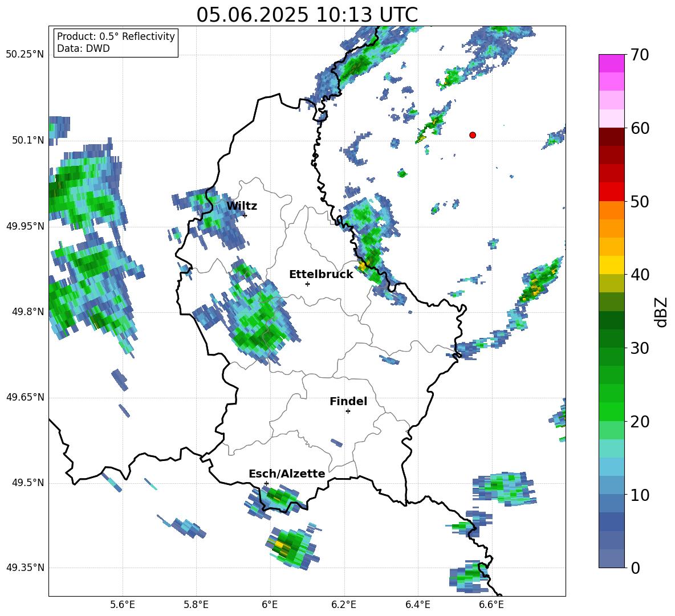
Task: Click the dark maroon colorbar segment below 60
Action: (x=611, y=137)
